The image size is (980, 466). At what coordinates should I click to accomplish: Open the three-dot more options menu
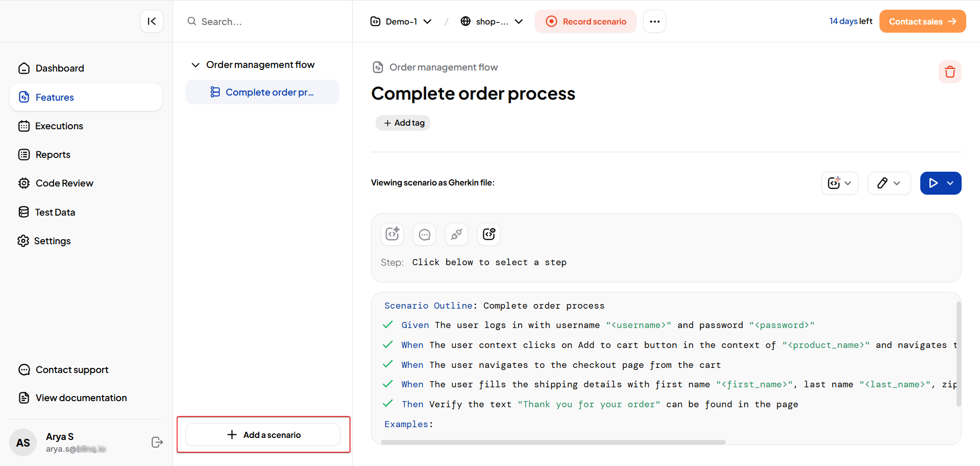pyautogui.click(x=654, y=21)
